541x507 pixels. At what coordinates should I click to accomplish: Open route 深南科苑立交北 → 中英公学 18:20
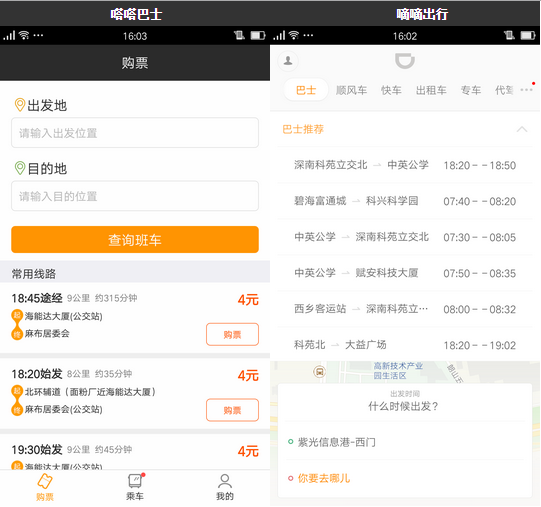[x=405, y=165]
